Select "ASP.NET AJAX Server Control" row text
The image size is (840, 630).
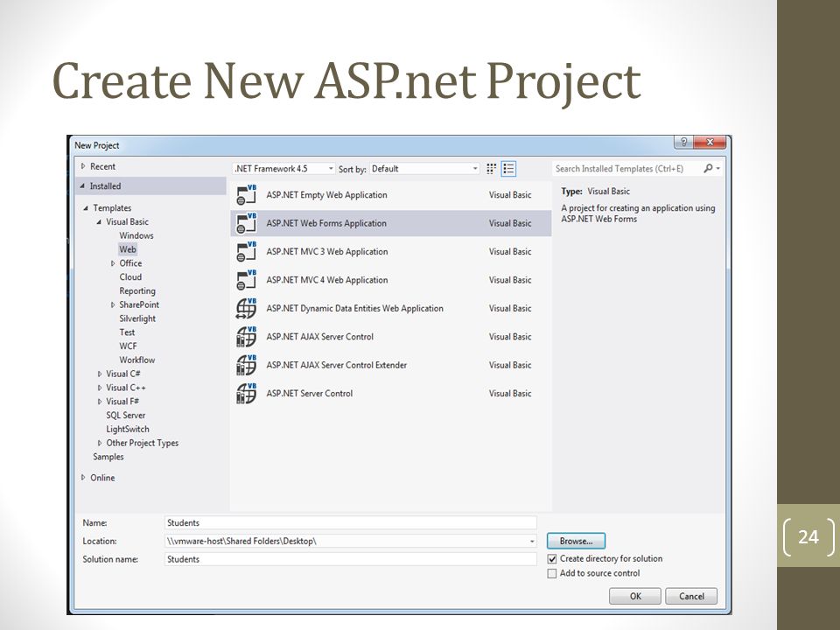pyautogui.click(x=320, y=337)
